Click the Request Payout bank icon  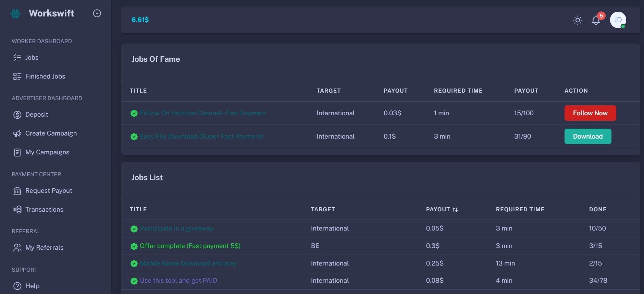pos(17,191)
